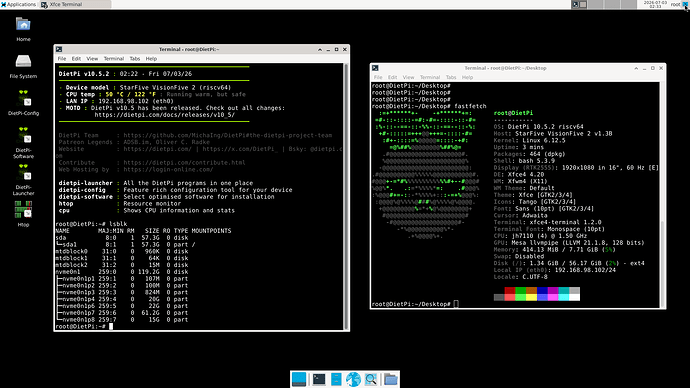Open View menu in the Desktop terminal

(408, 77)
